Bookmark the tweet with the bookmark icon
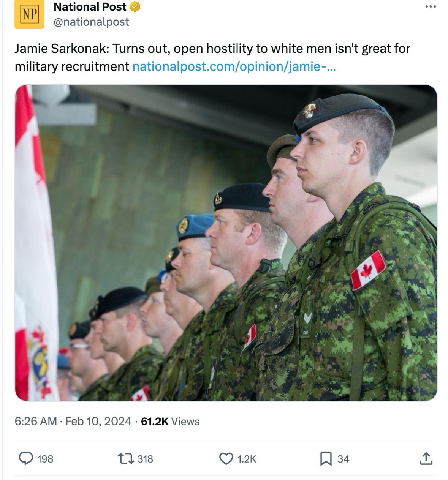 tap(326, 459)
